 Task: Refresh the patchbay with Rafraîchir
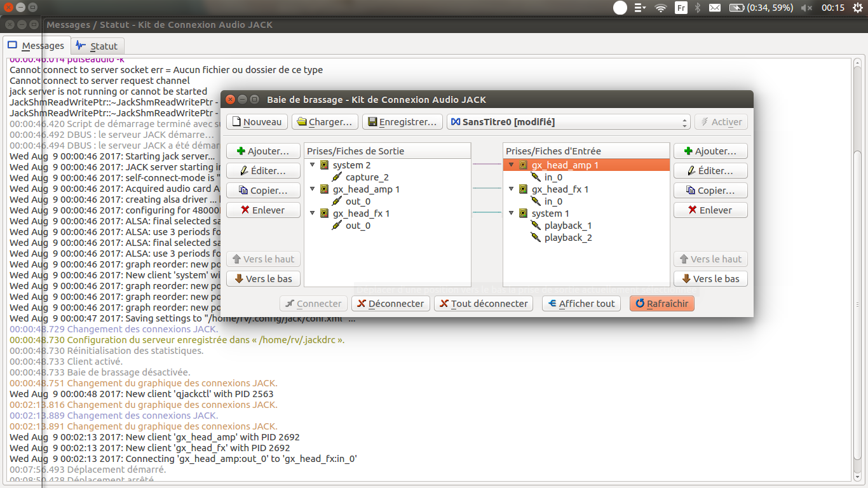(662, 304)
